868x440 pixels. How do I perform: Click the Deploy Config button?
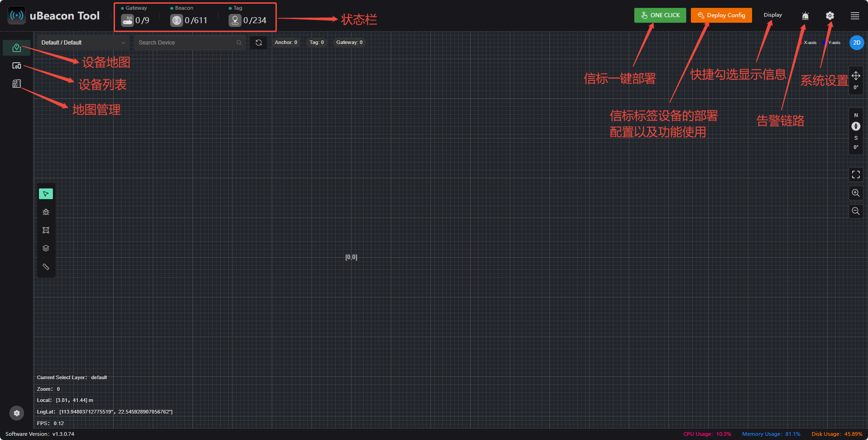click(x=721, y=15)
